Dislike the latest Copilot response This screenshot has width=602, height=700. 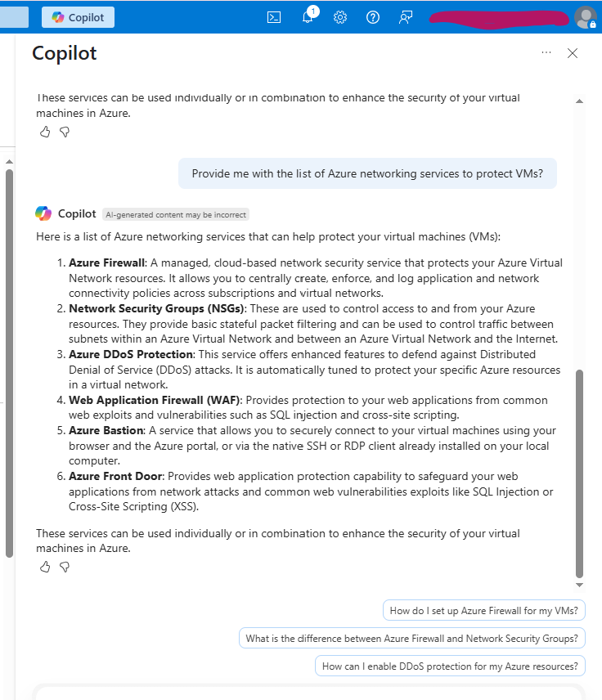click(x=65, y=567)
